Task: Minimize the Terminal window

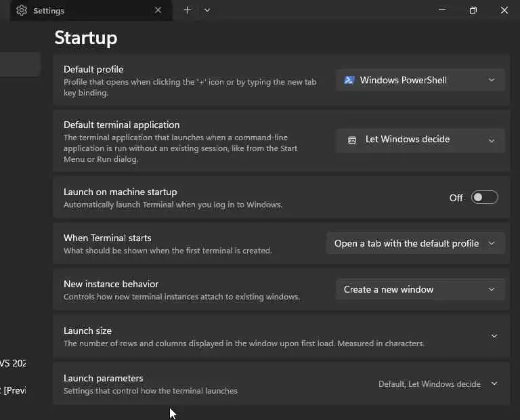Action: pos(441,10)
